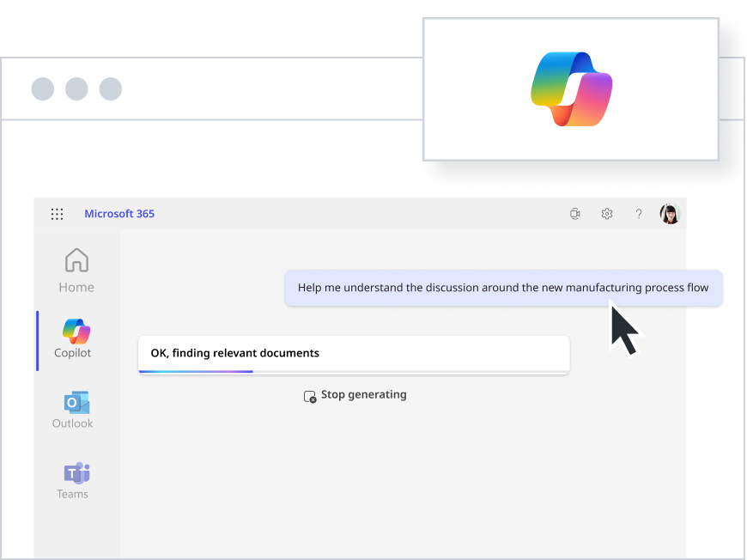The height and width of the screenshot is (560, 747).
Task: Click the large Copilot logo card
Action: tap(571, 89)
